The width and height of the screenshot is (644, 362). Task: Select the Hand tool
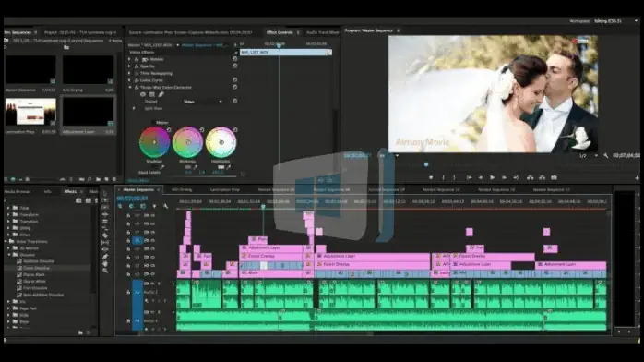click(105, 263)
